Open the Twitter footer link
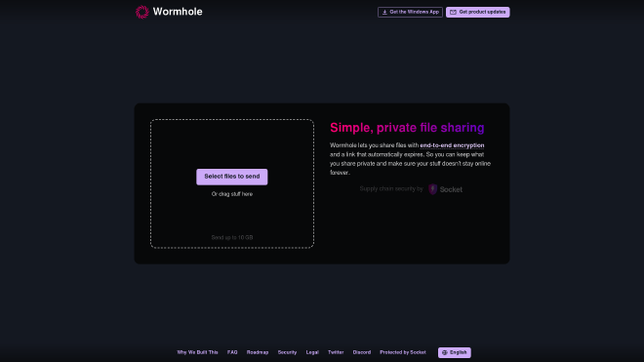 coord(336,352)
